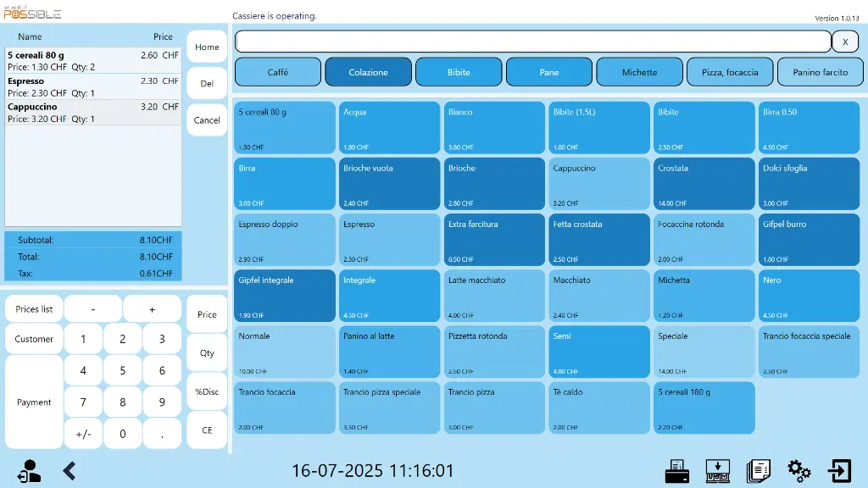Switch to the Michette category

pyautogui.click(x=639, y=72)
